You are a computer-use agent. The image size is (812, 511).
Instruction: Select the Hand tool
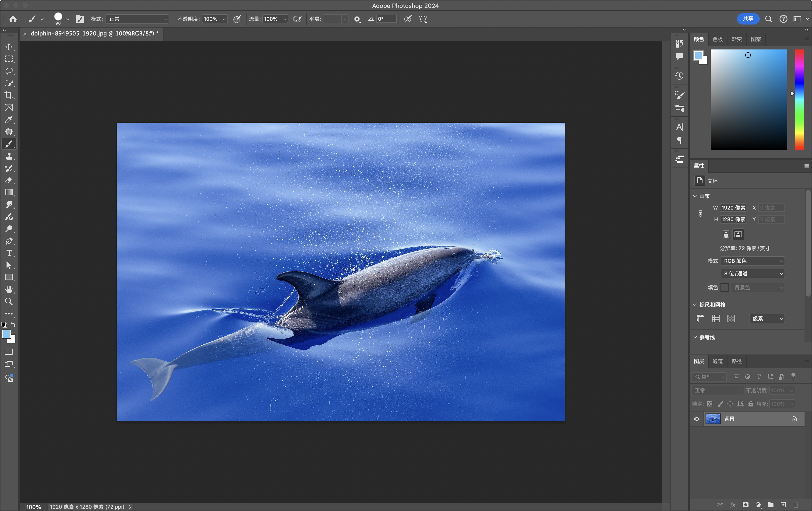click(9, 290)
